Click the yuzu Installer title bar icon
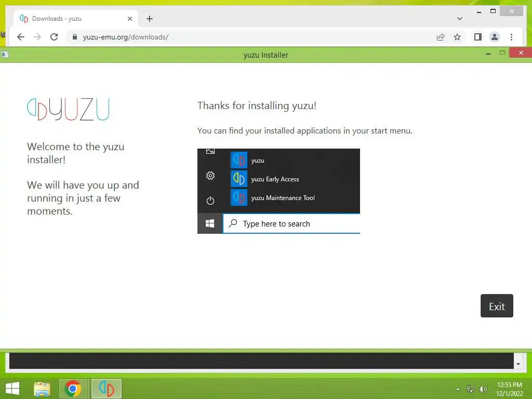This screenshot has width=532, height=399. pos(5,55)
